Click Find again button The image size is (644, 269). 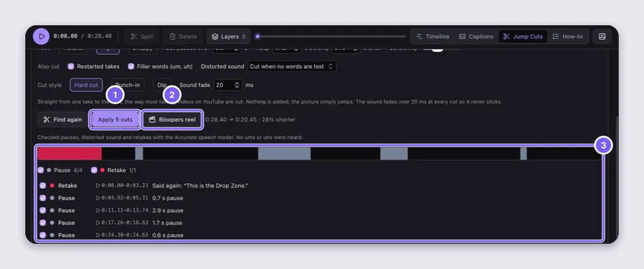pos(63,120)
